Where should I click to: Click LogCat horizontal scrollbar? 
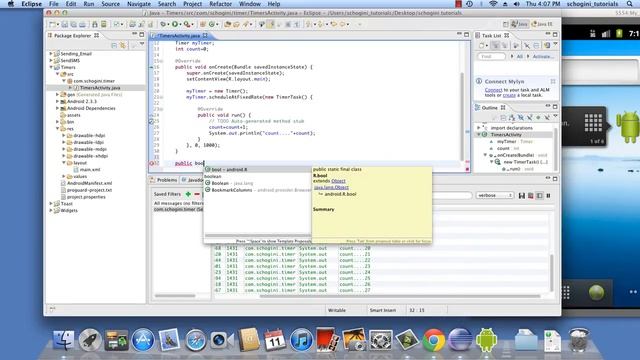[x=400, y=296]
